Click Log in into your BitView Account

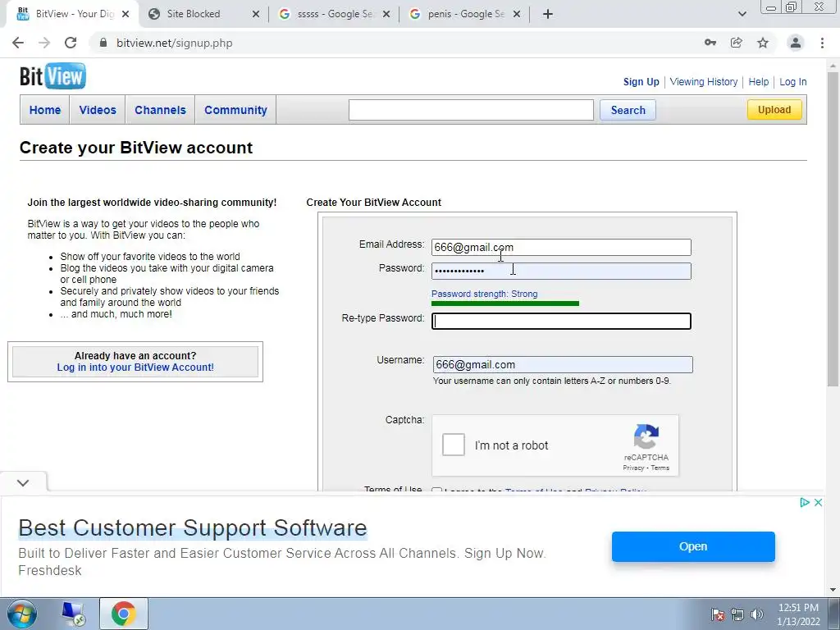pos(135,367)
